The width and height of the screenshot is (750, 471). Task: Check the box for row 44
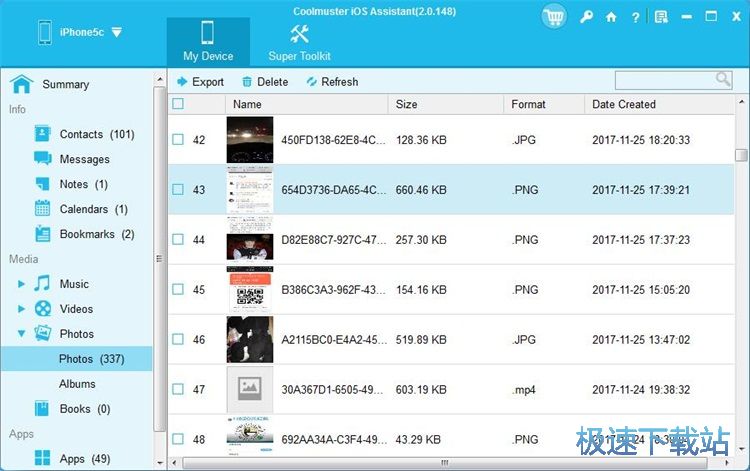[x=178, y=240]
